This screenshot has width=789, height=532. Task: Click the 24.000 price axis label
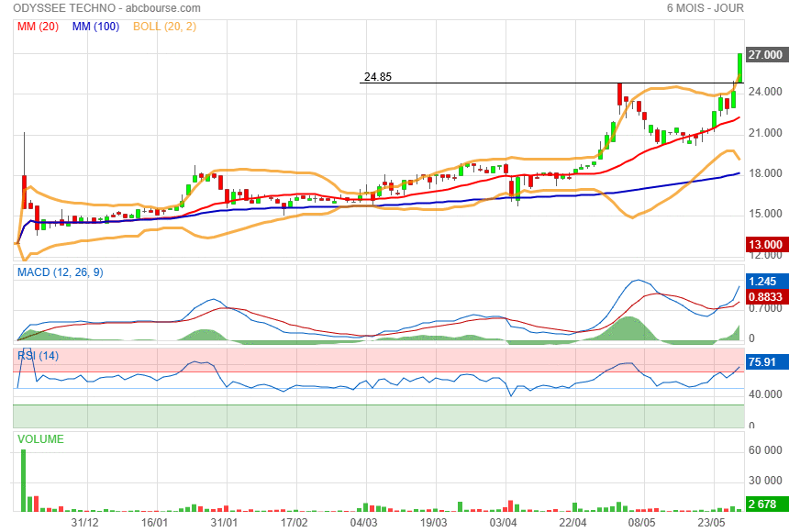[x=765, y=92]
